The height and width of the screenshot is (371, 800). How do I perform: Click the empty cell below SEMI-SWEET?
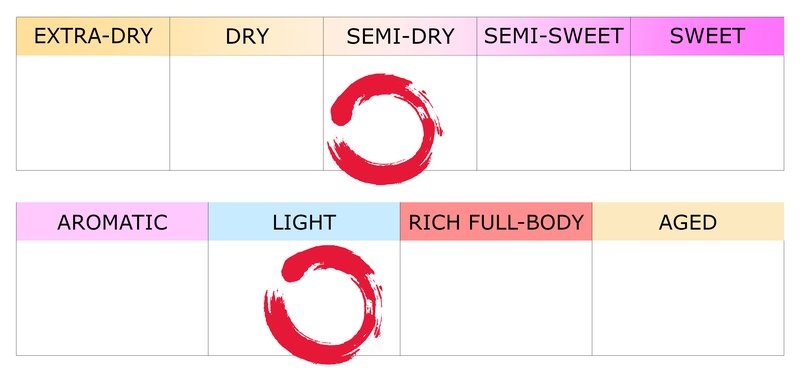click(x=554, y=113)
